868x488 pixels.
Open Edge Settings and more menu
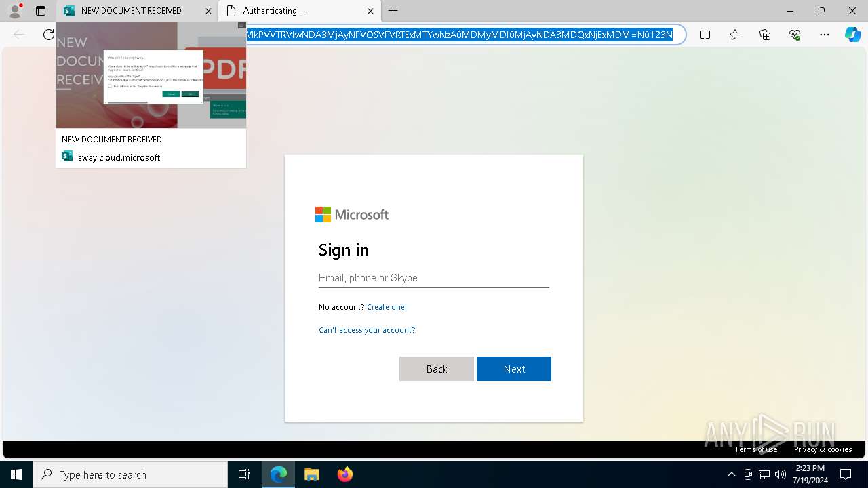point(825,35)
